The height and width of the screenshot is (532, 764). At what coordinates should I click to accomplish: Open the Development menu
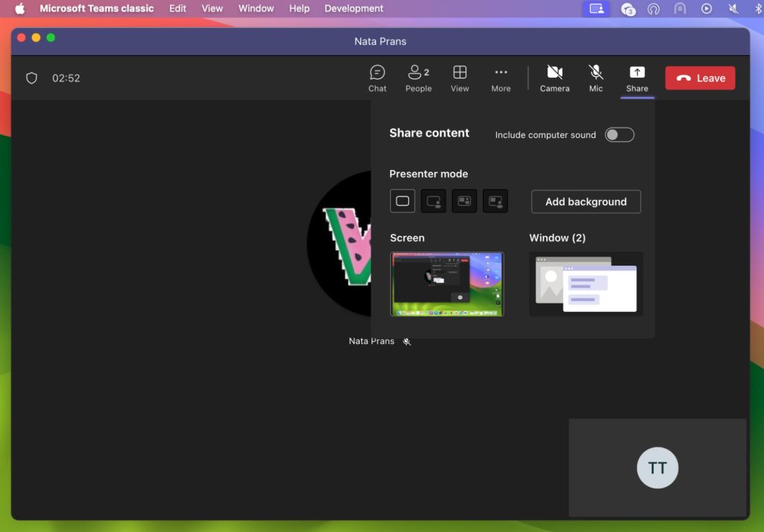pos(354,8)
